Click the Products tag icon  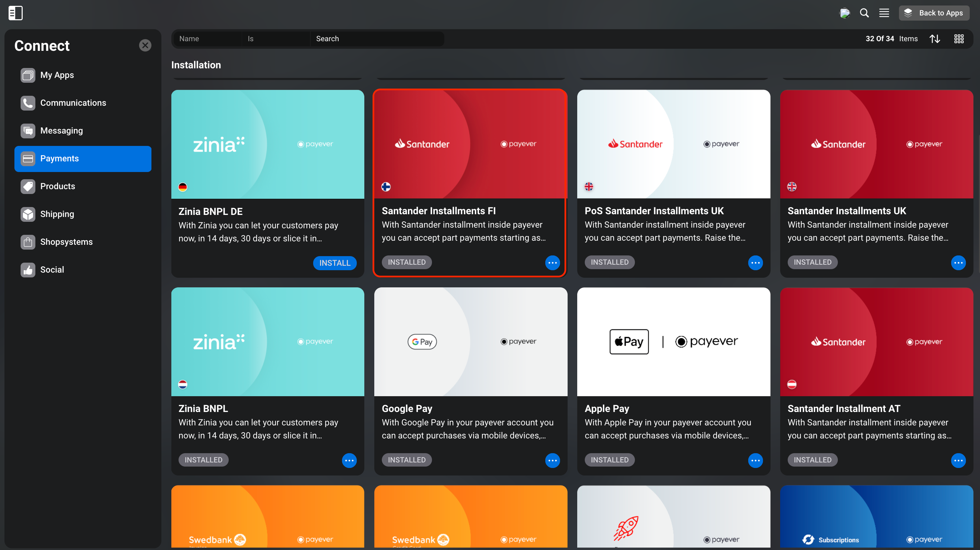28,186
